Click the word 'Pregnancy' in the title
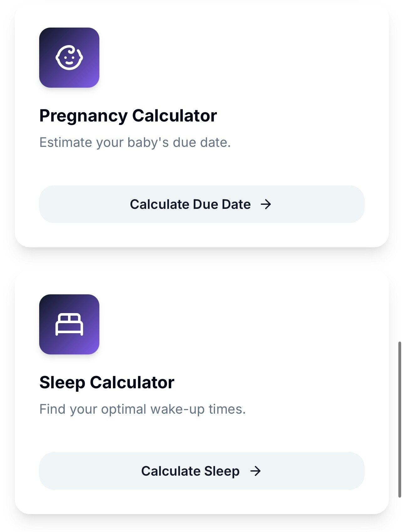 [x=83, y=116]
